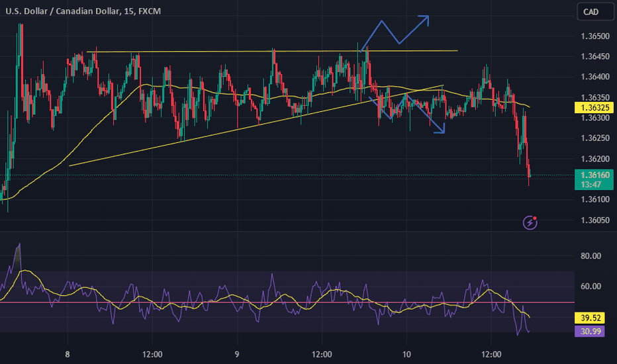
Task: Click the 12:00 label after date 9
Action: (322, 355)
